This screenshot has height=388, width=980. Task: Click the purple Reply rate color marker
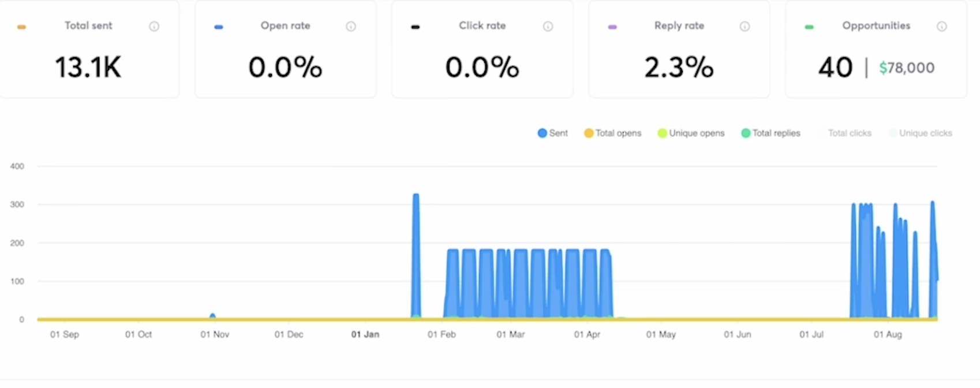(x=612, y=27)
